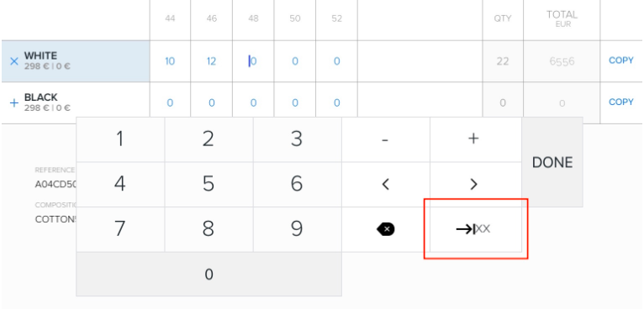
Task: Click DONE to close the keypad
Action: click(x=552, y=162)
